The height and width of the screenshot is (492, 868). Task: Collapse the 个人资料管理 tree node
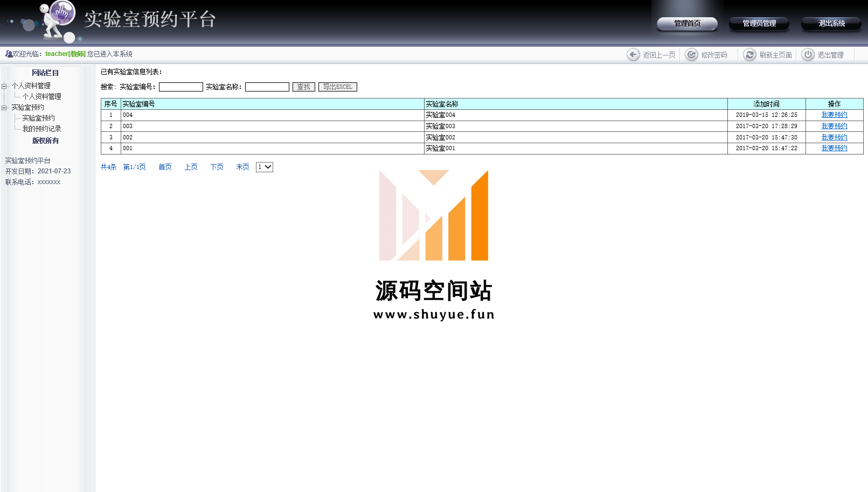4,86
